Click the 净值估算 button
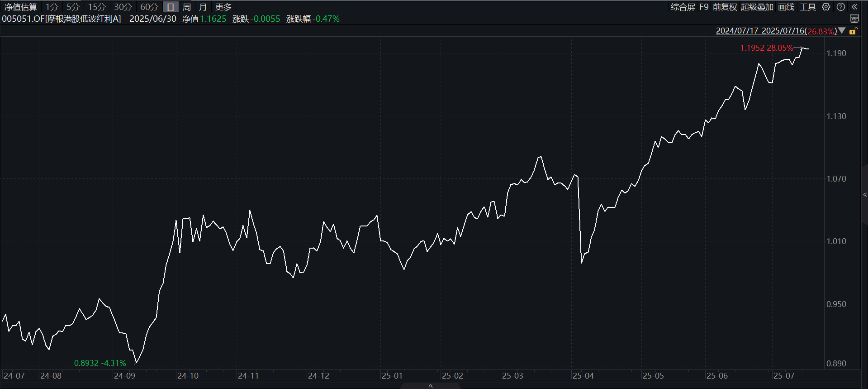 pos(21,7)
